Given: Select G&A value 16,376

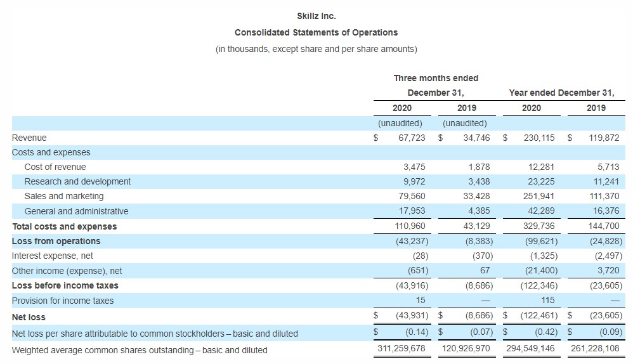Looking at the screenshot, I should (x=606, y=211).
